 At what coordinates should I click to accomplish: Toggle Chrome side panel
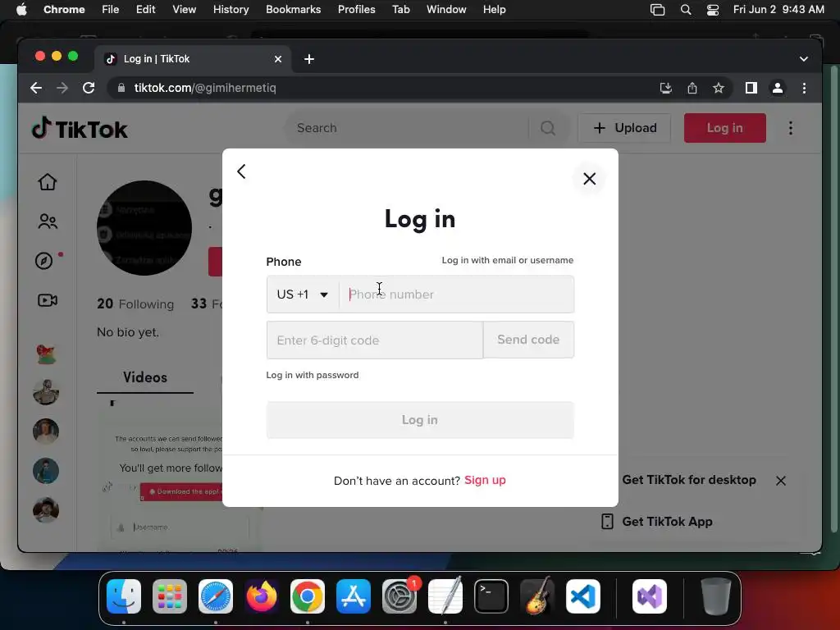tap(751, 88)
